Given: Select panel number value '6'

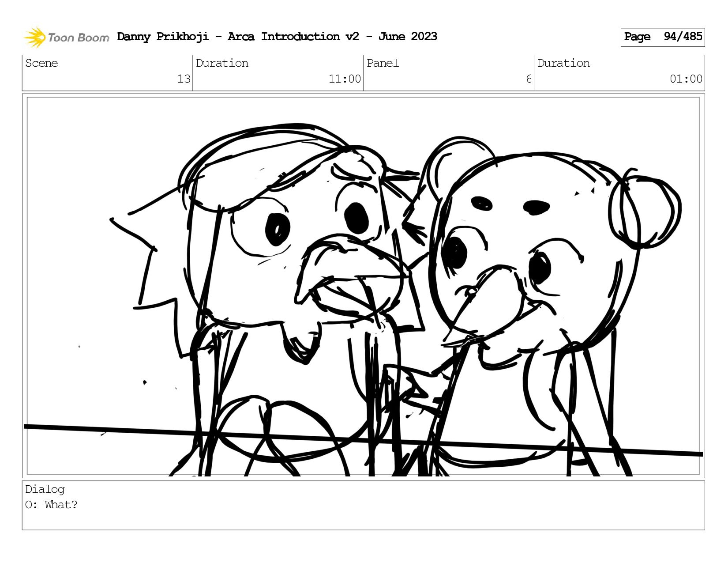Looking at the screenshot, I should point(529,79).
